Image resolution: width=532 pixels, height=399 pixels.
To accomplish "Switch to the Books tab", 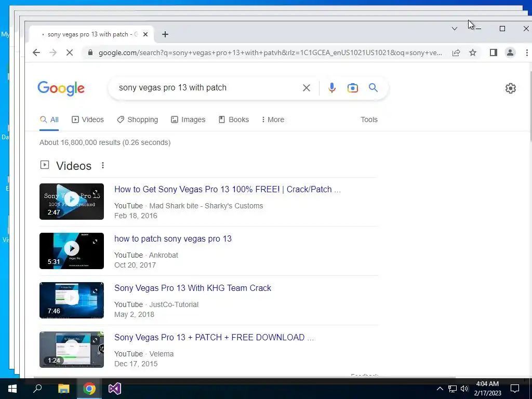I will [234, 119].
